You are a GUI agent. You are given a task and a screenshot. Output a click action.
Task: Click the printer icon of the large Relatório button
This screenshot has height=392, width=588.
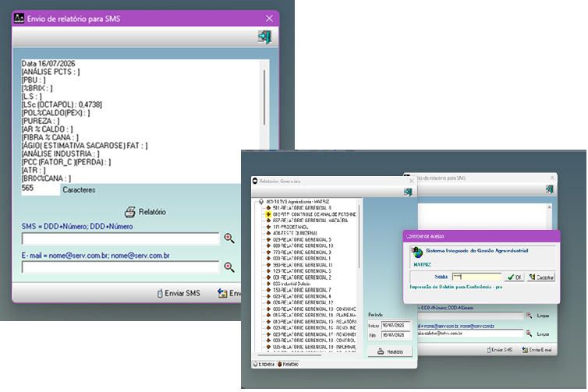(x=129, y=212)
